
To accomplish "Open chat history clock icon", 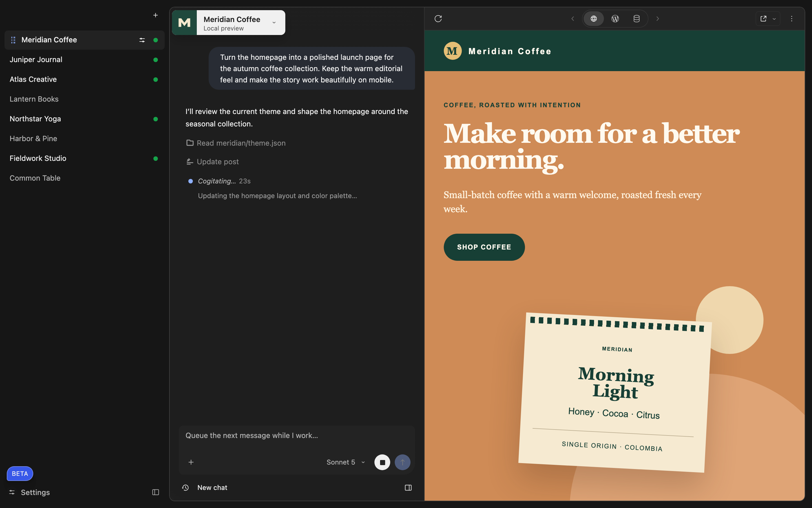I will pos(185,487).
